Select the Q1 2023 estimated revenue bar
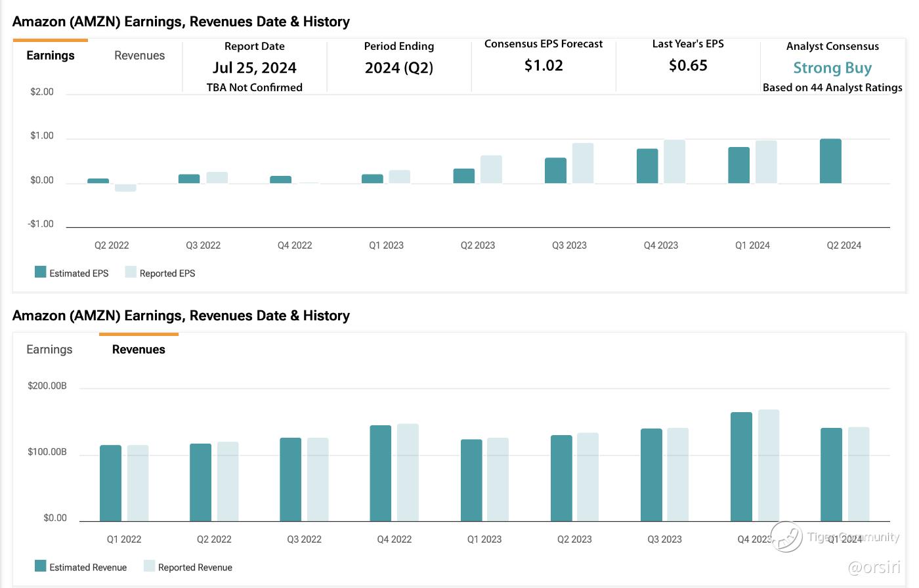Image resolution: width=919 pixels, height=588 pixels. pyautogui.click(x=471, y=480)
